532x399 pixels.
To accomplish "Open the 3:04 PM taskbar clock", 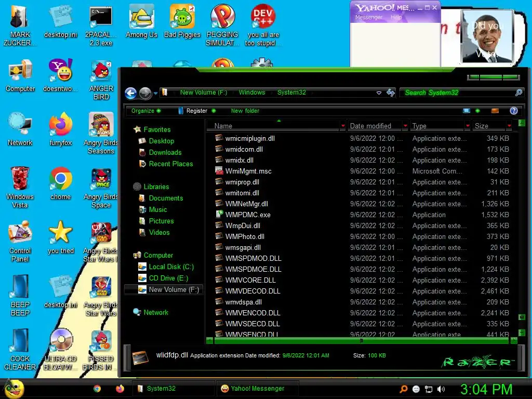I will tap(486, 389).
